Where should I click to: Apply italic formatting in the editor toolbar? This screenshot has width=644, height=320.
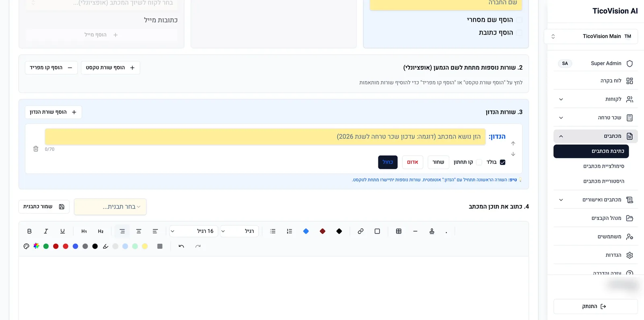pyautogui.click(x=46, y=231)
